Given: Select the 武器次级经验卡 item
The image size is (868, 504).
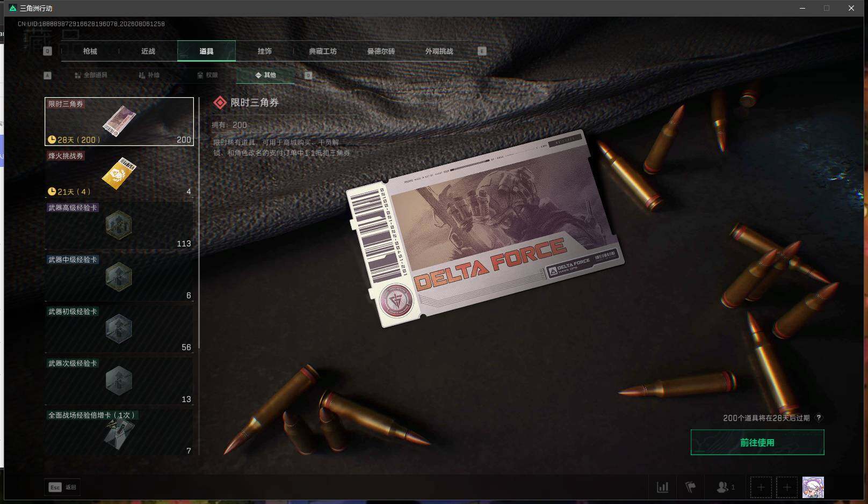Looking at the screenshot, I should click(x=119, y=382).
